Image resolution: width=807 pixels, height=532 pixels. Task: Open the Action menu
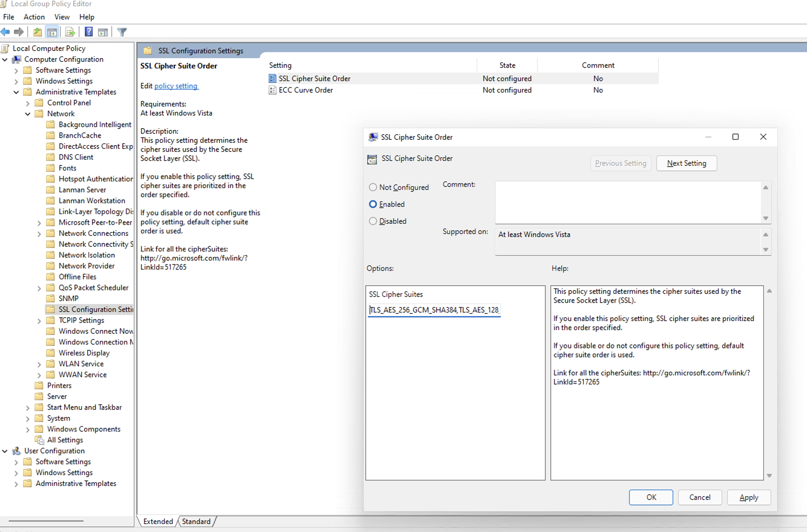34,17
